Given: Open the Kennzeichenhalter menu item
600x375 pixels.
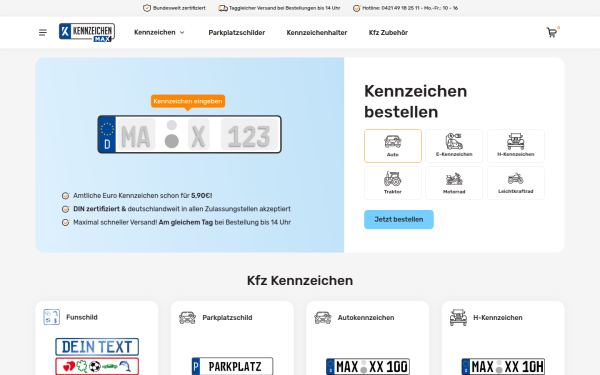Looking at the screenshot, I should point(317,33).
